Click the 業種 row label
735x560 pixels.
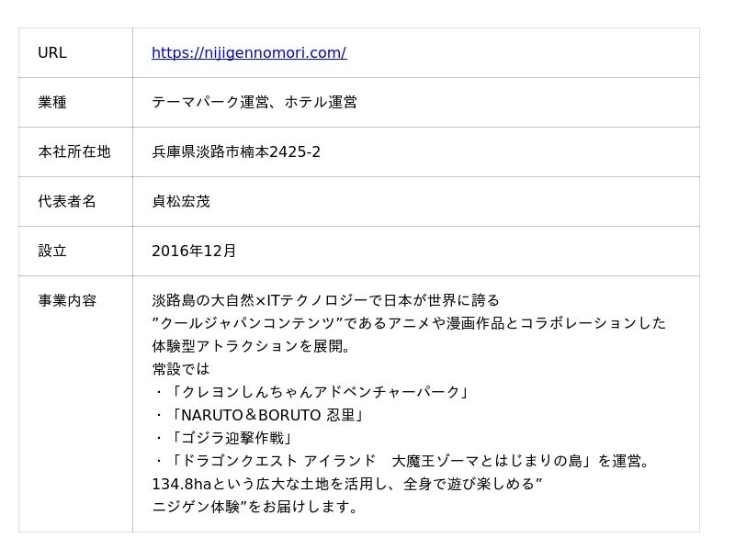click(x=52, y=103)
